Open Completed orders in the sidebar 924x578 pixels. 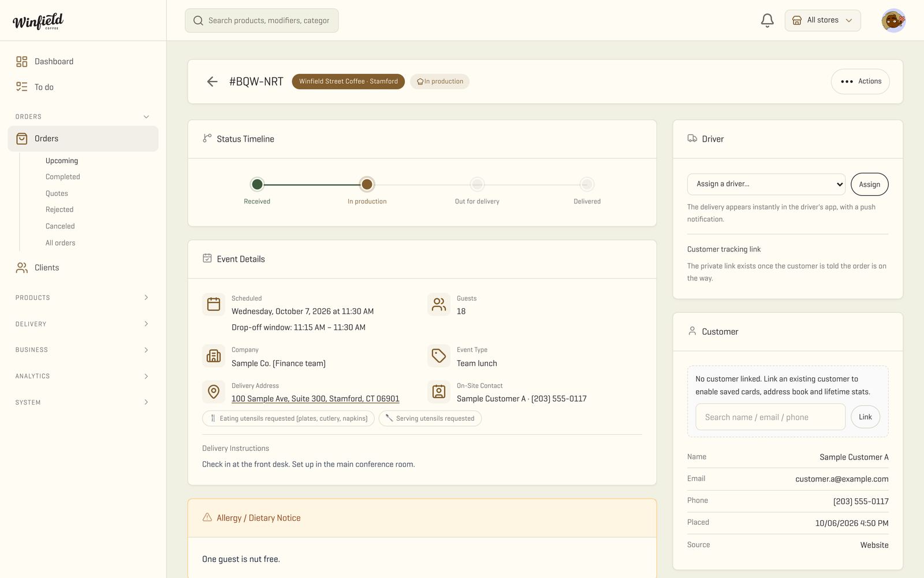(63, 177)
